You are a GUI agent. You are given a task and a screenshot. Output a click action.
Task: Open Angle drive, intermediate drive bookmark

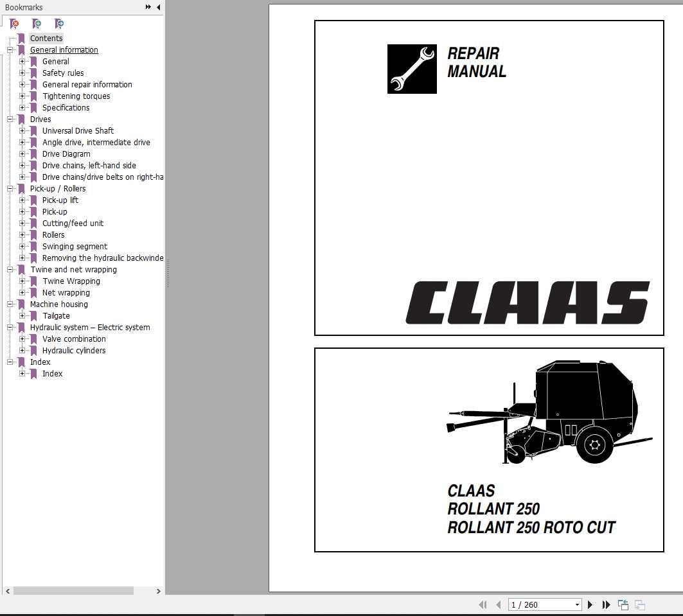(x=96, y=143)
